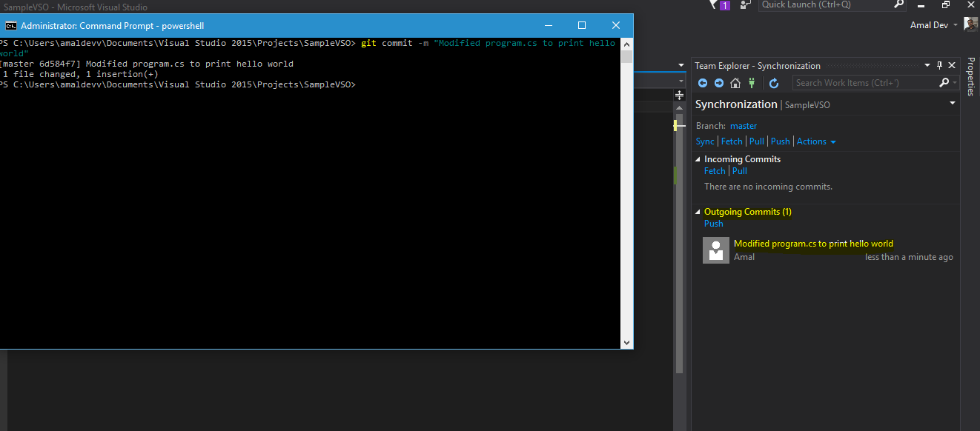This screenshot has width=980, height=431.
Task: Click the Team Explorer Back arrow icon
Action: (703, 83)
